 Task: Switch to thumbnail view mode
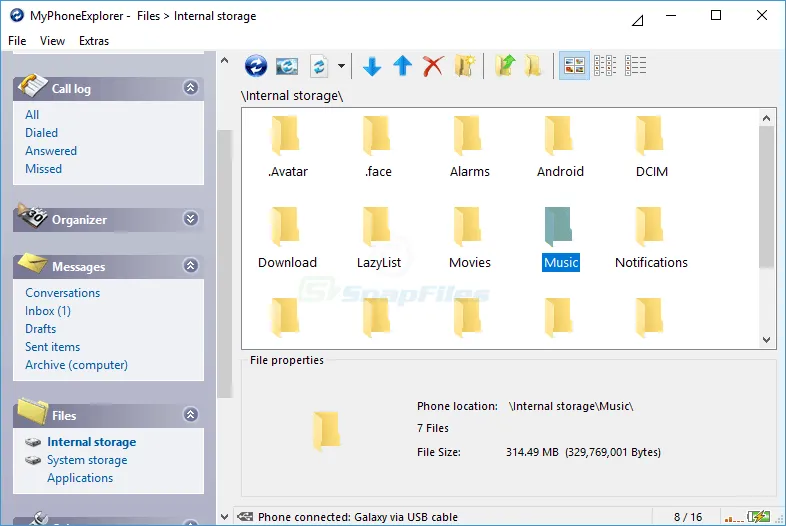point(574,66)
